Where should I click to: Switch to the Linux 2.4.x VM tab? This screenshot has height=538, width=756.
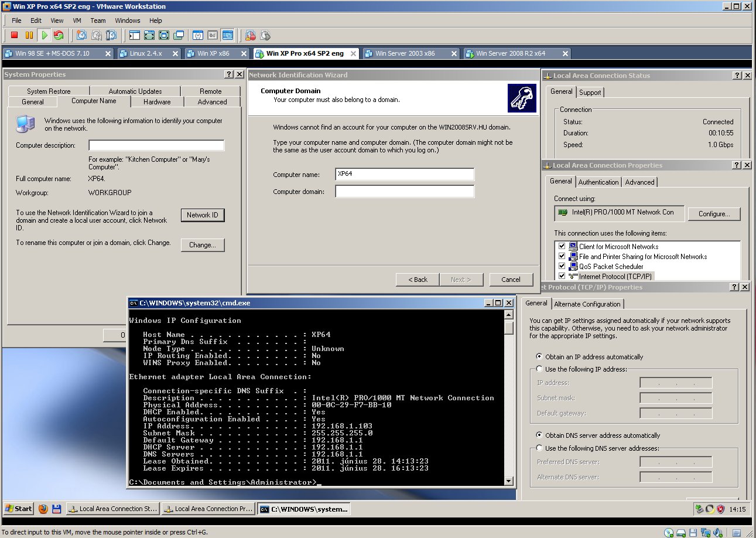[x=148, y=53]
